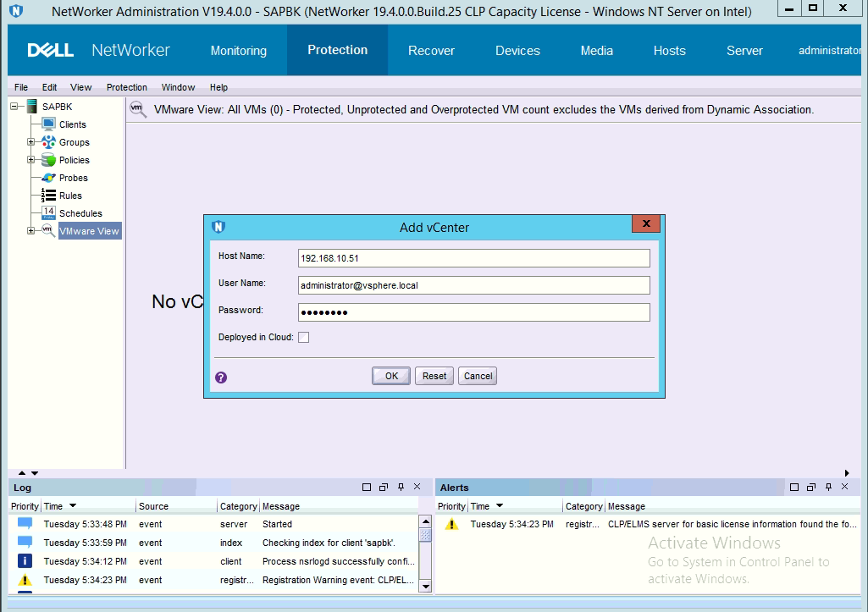868x612 pixels.
Task: Click the purple help icon in dialog
Action: point(221,378)
